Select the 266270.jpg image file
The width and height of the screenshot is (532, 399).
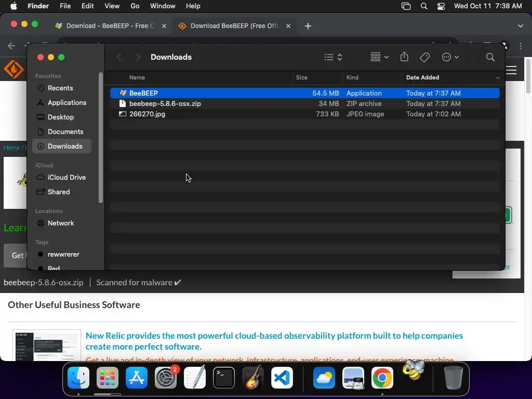[304, 114]
